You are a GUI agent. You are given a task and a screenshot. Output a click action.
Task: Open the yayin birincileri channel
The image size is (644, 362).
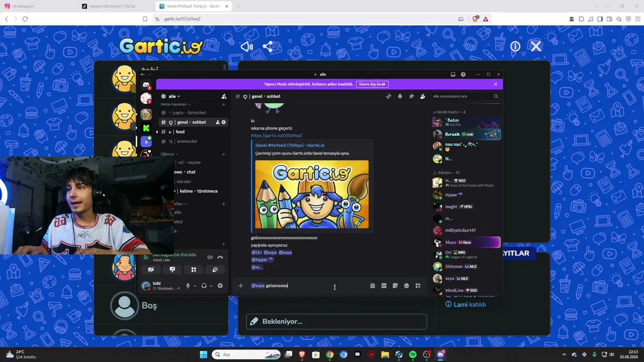pyautogui.click(x=193, y=113)
